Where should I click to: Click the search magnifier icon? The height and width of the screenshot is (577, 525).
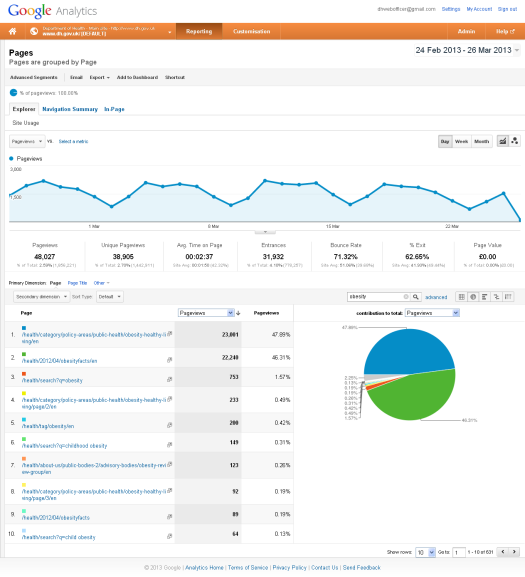click(416, 297)
